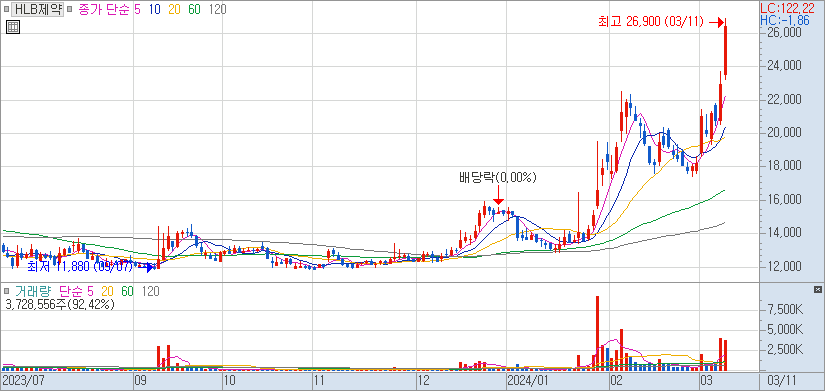
Task: Click the HLB제약 stock name button
Action: pyautogui.click(x=38, y=9)
